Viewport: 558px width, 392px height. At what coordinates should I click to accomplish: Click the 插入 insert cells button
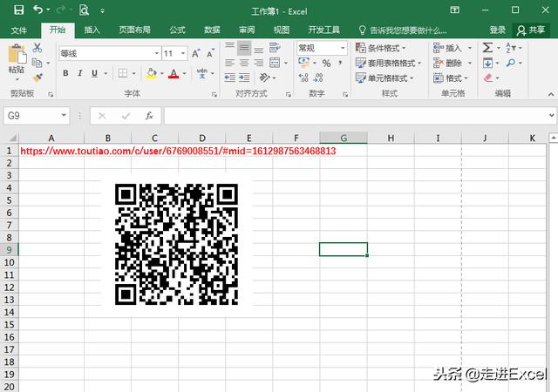[447, 48]
